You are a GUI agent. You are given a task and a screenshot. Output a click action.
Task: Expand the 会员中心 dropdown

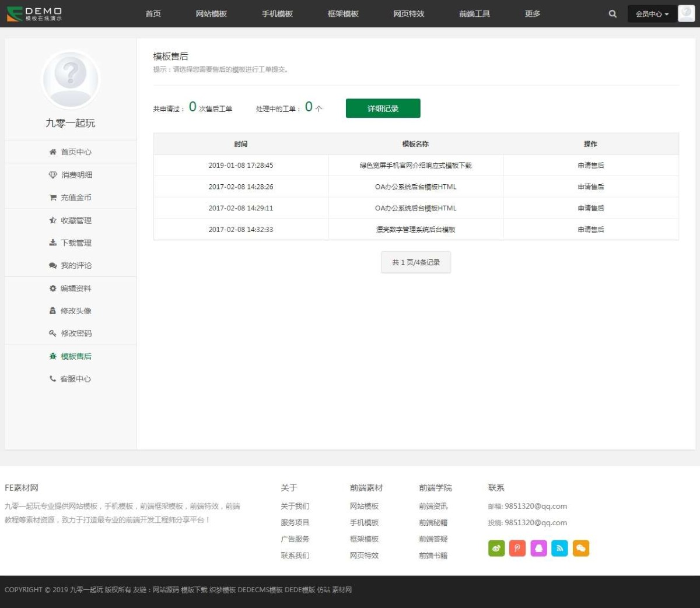pyautogui.click(x=652, y=14)
